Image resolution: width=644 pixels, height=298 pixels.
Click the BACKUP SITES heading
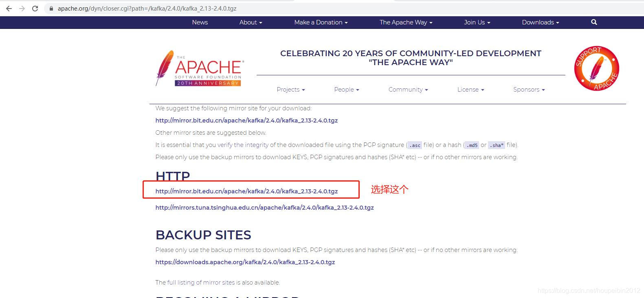[203, 235]
